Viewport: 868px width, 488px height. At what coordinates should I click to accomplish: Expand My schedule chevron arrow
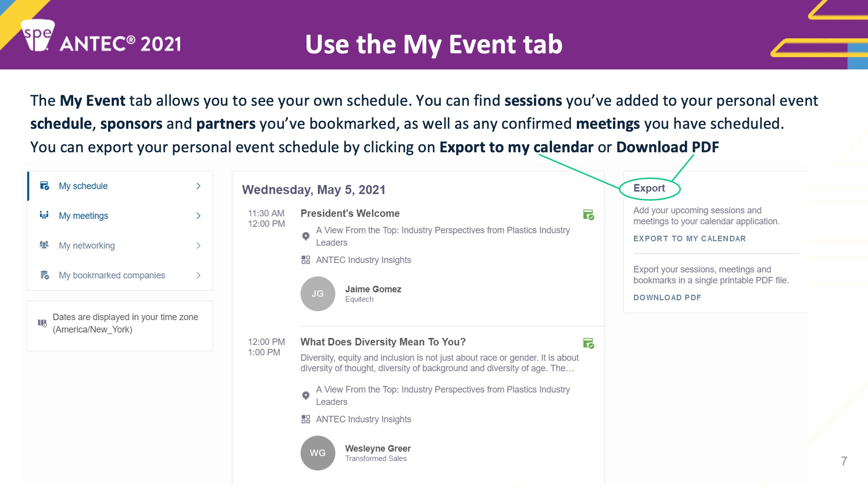(x=198, y=186)
